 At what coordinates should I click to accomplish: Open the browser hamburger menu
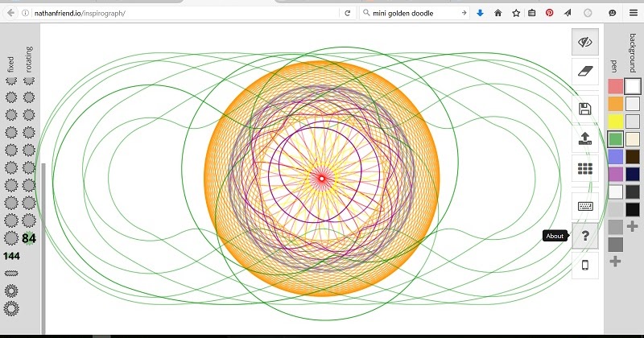tap(634, 13)
